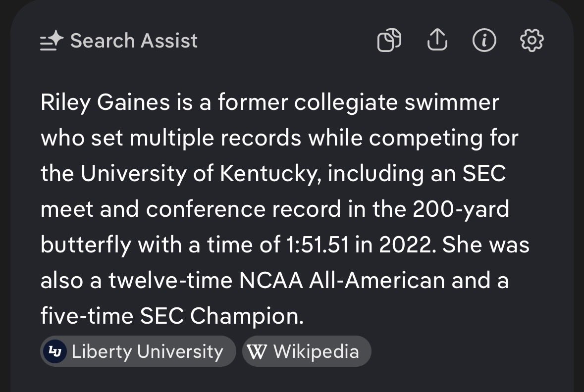
Task: Open Search Assist settings gear
Action: click(532, 40)
